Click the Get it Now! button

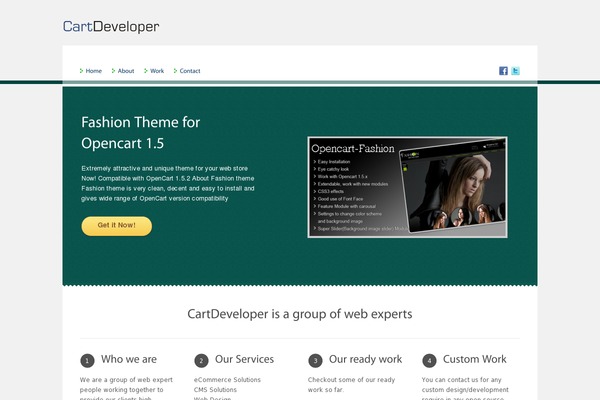(x=117, y=226)
